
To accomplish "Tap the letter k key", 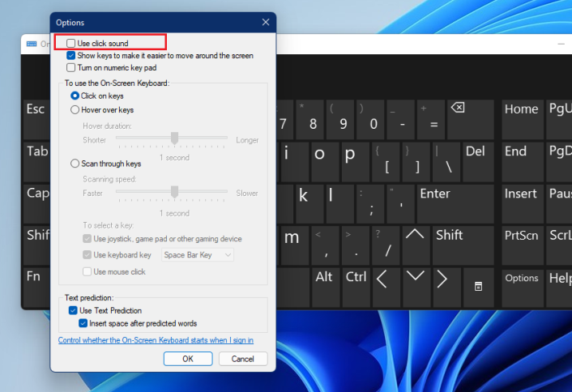I will pyautogui.click(x=310, y=204).
